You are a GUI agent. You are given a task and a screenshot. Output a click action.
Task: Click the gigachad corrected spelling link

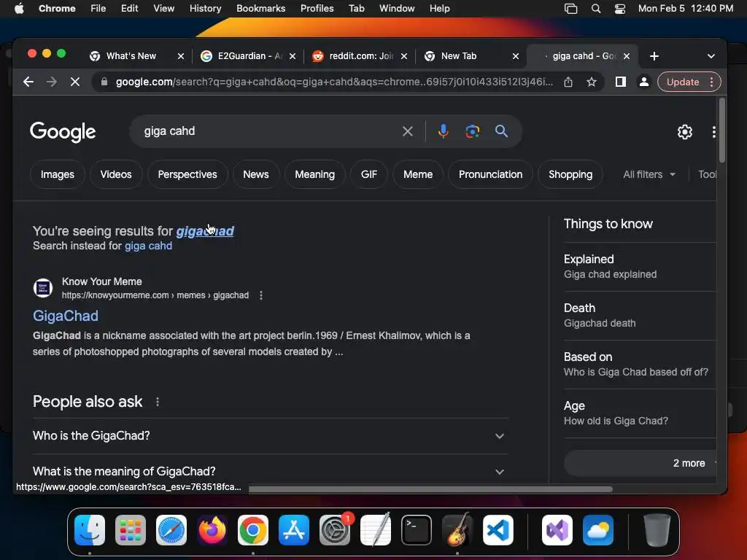(x=205, y=231)
